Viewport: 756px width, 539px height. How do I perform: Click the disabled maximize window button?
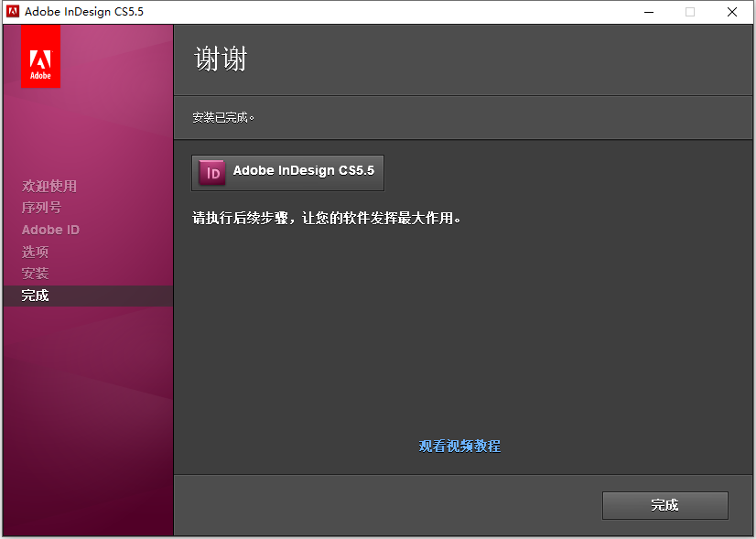coord(690,12)
